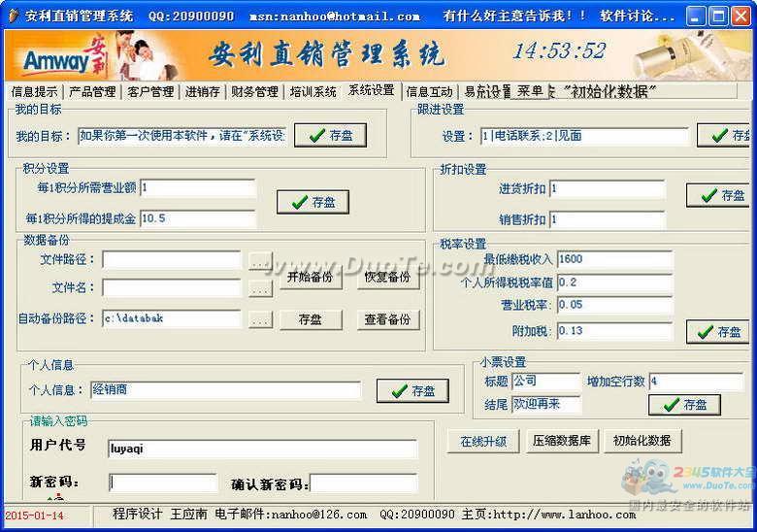Click 存盘 beside the 自动备份路径 field
757x532 pixels.
click(x=311, y=319)
